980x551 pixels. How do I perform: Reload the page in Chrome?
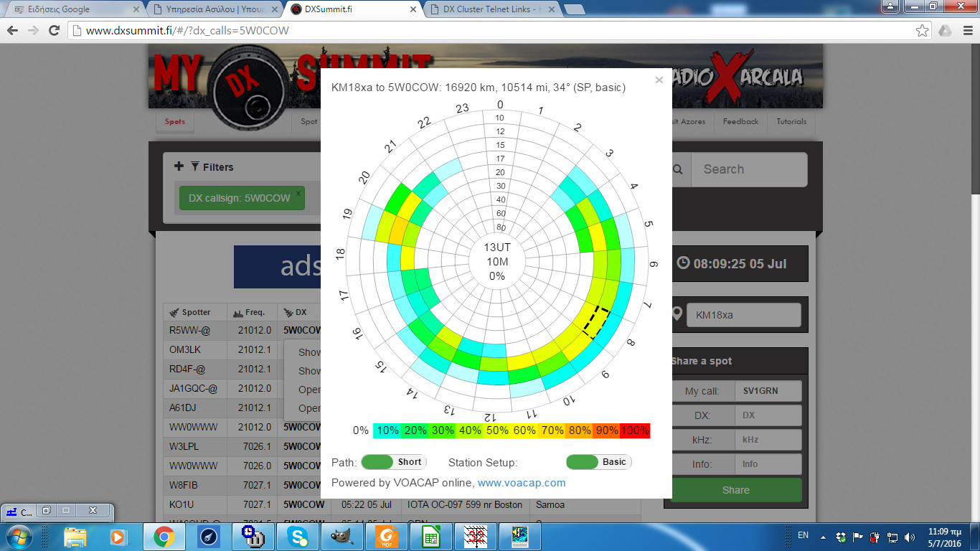click(54, 31)
